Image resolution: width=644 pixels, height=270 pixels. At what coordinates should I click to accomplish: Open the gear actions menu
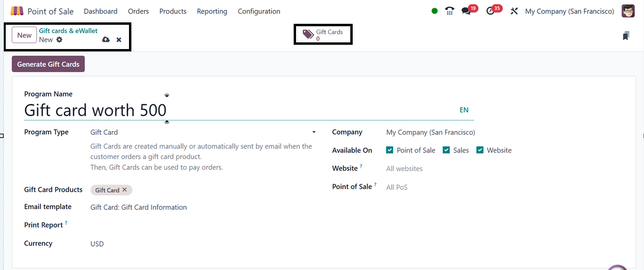pyautogui.click(x=59, y=40)
